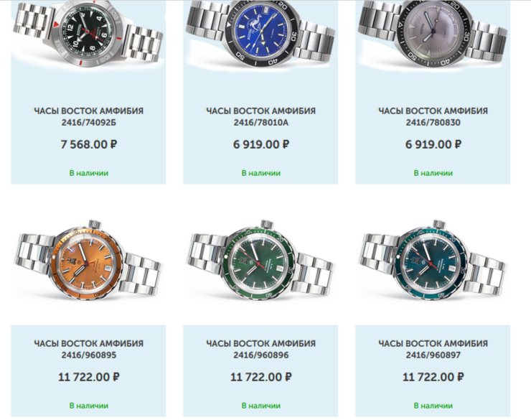Image resolution: width=531 pixels, height=420 pixels.
Task: Open the green-dial watch 2416/960896 image
Action: click(260, 261)
